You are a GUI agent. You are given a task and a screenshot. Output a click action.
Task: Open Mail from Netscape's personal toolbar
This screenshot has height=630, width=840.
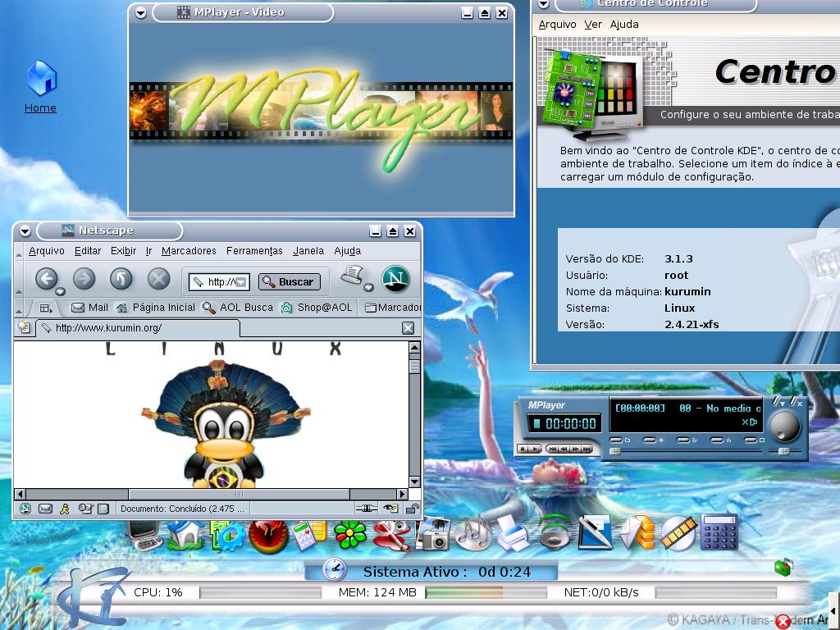(89, 308)
